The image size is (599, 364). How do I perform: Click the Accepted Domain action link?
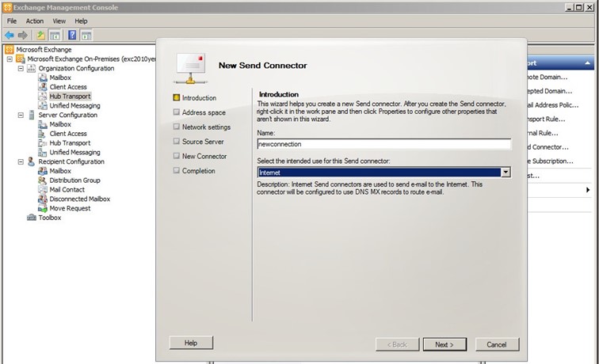click(549, 91)
